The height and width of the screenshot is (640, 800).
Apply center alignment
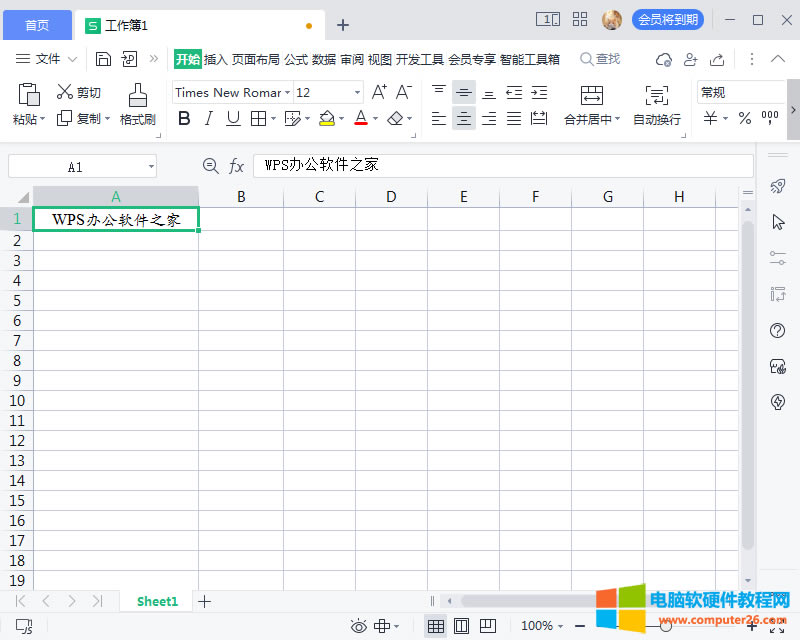[x=464, y=118]
